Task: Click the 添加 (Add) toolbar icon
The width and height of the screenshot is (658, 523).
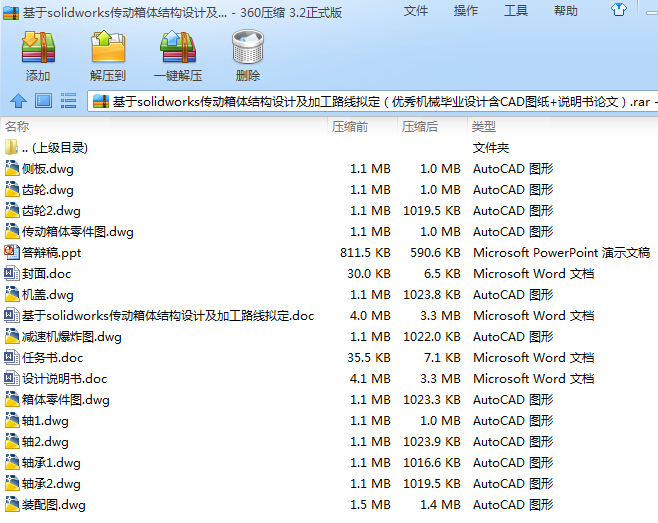Action: [38, 47]
